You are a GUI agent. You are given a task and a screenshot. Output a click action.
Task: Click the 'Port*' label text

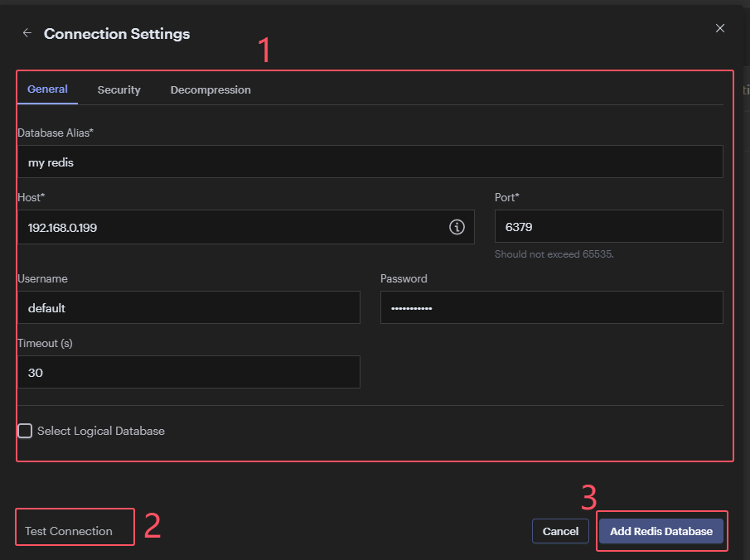[x=507, y=197]
